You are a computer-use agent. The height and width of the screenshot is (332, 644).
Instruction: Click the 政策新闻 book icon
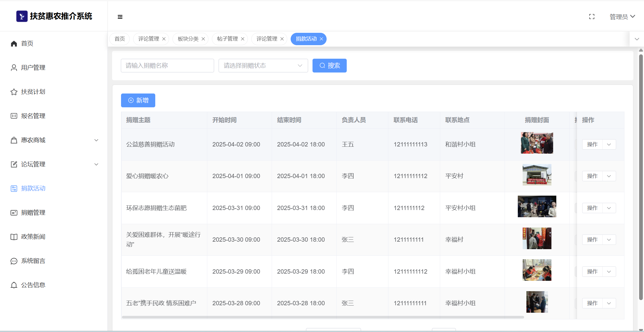14,237
